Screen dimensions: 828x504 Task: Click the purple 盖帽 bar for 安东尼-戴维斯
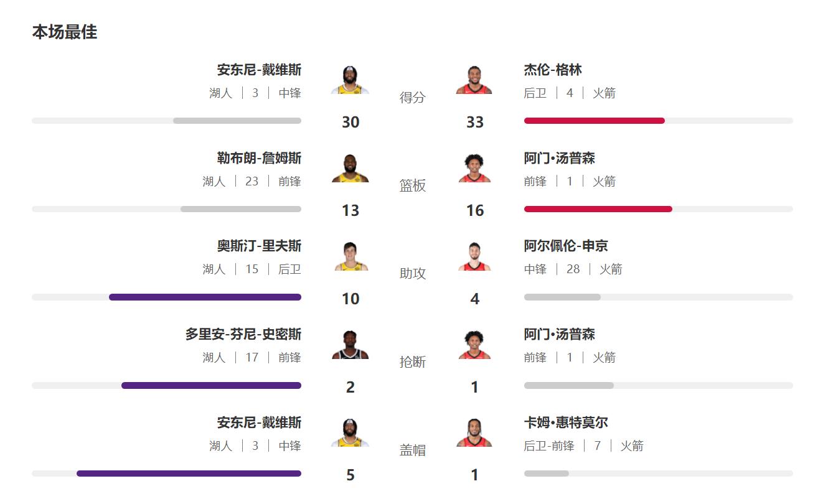pos(189,474)
